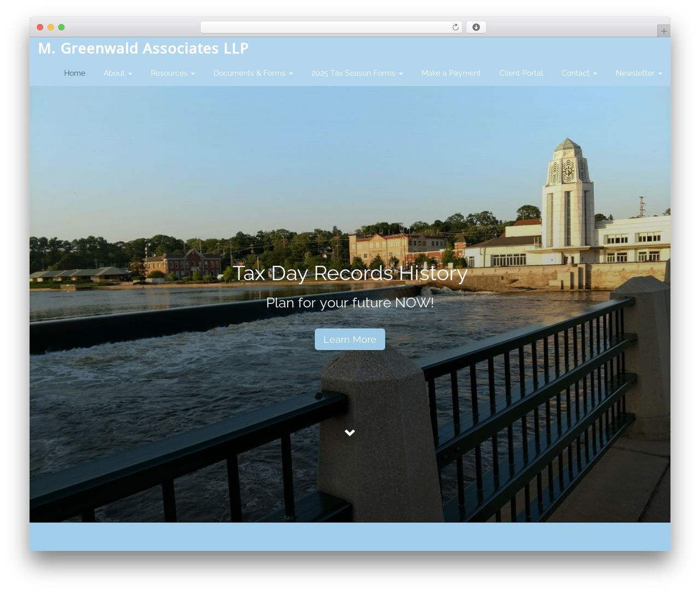Open the Documents & Forms dropdown
This screenshot has height=593, width=700.
coord(253,73)
